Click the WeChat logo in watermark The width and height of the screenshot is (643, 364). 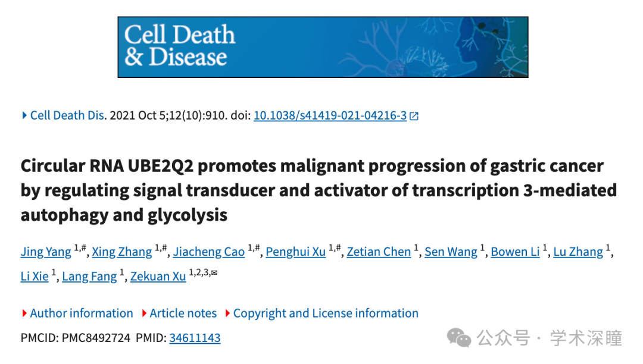pos(459,338)
